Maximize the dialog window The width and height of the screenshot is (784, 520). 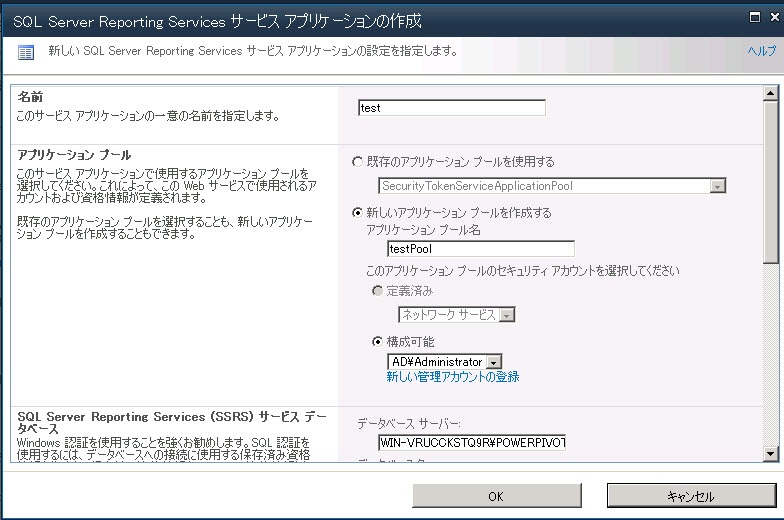[x=754, y=18]
